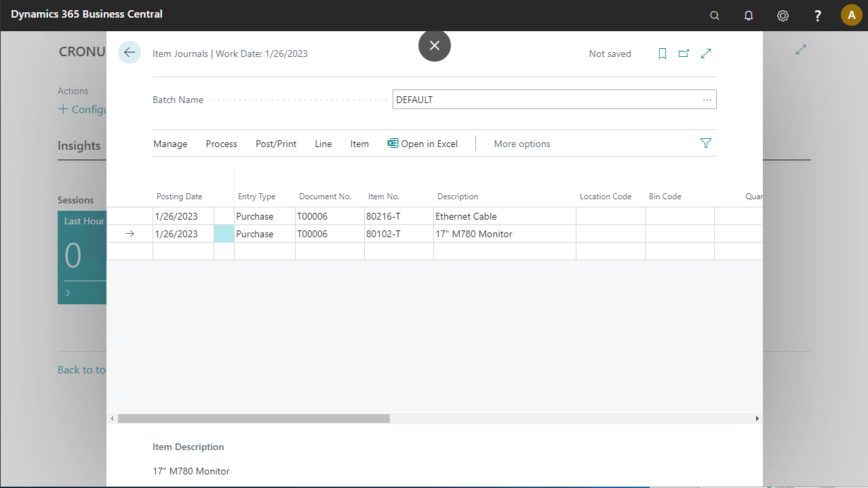868x488 pixels.
Task: Select Purchase entry type in the Ethernet Cable row
Action: 264,216
